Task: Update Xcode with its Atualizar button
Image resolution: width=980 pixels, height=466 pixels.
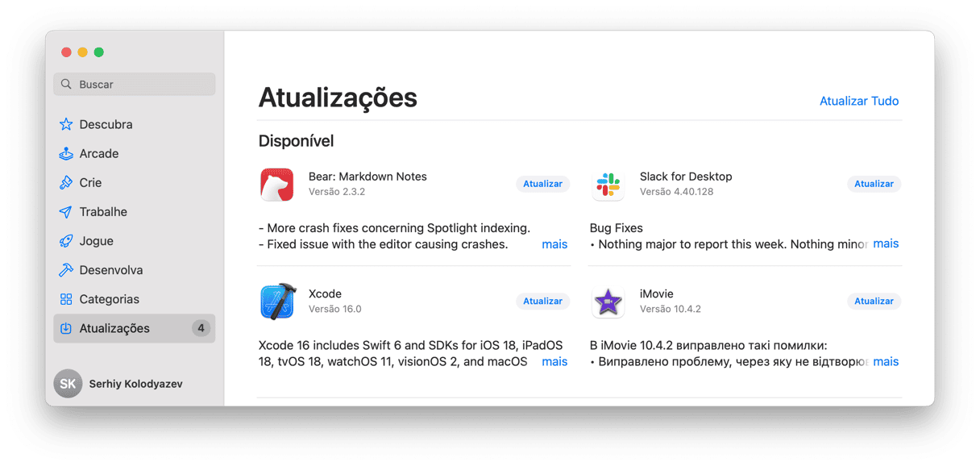Action: pyautogui.click(x=542, y=302)
